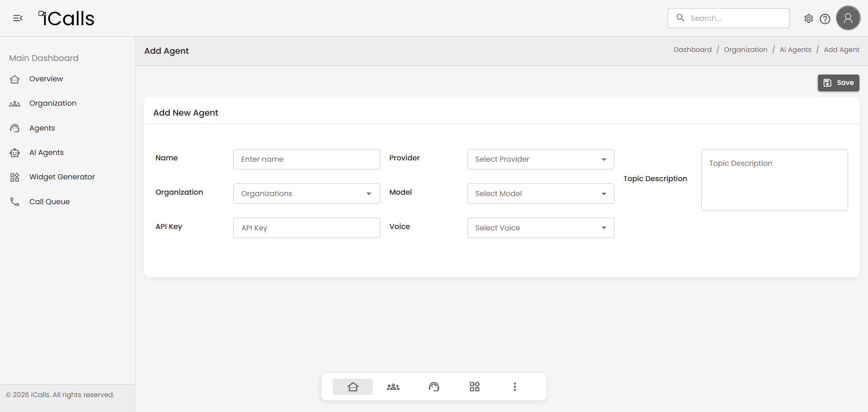Click the group icon in bottom bar
The image size is (868, 412).
[393, 387]
